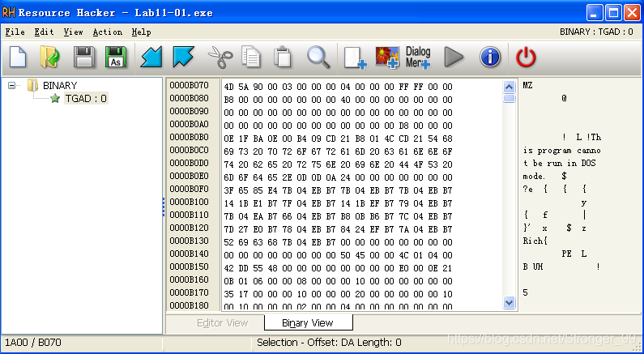Click the 'Selection - Offset: DA Length: 0' status text
The image size is (644, 354).
coord(329,342)
